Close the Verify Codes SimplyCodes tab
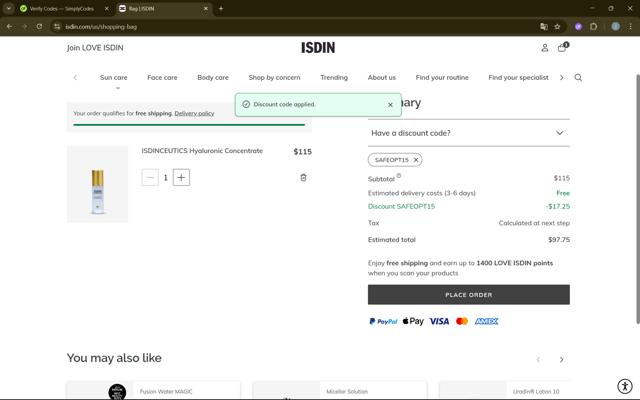Screen dimensions: 640x400 point(107,9)
